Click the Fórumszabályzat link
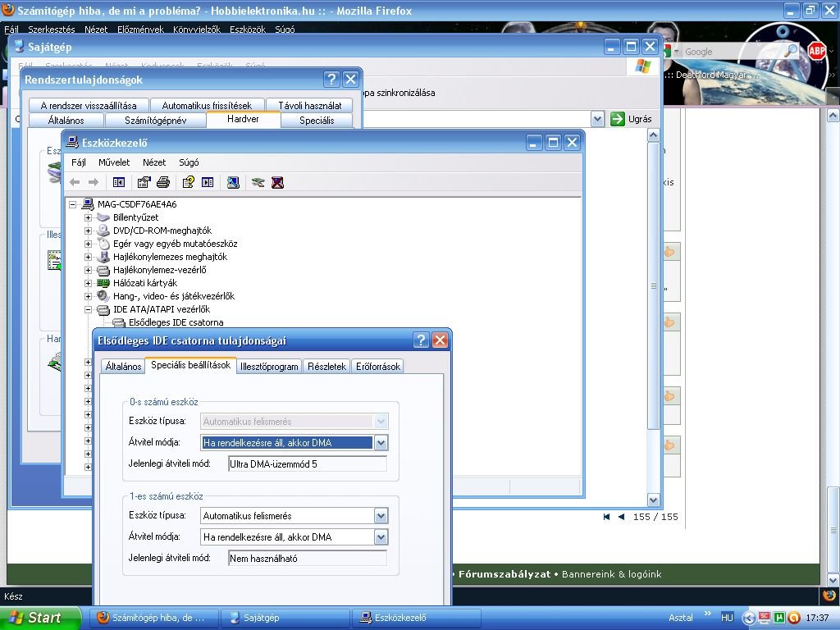840x630 pixels. click(504, 574)
